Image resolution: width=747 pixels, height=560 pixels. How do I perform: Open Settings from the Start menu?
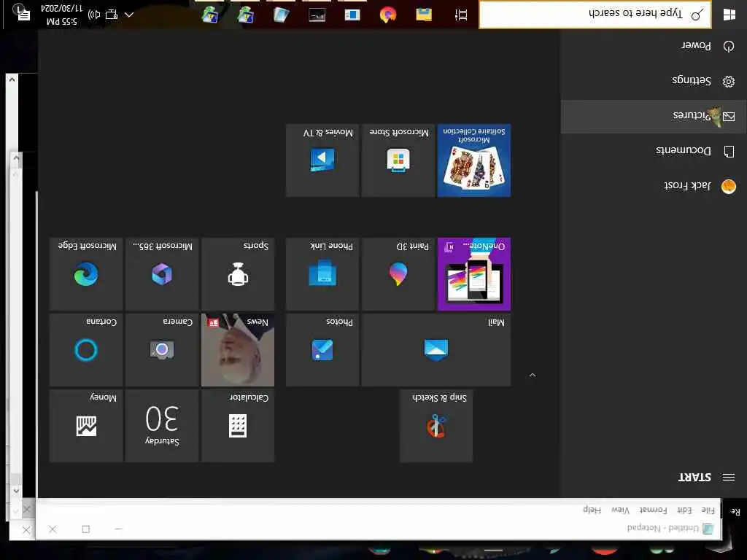click(x=654, y=81)
